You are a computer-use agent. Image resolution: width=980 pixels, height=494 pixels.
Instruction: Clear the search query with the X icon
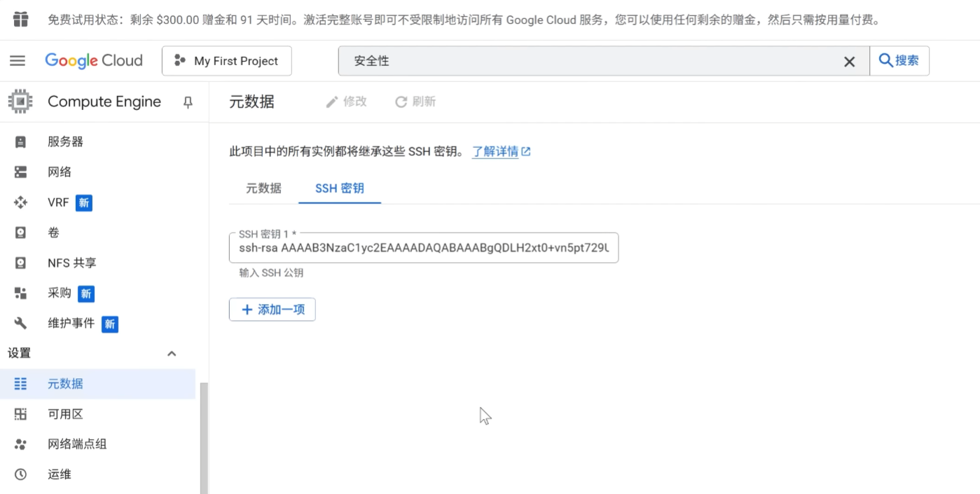(849, 61)
